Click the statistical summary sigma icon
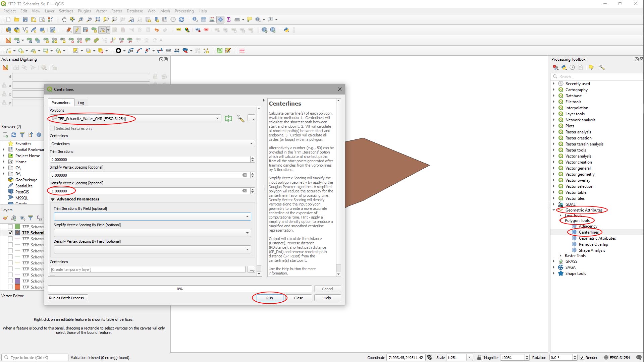The width and height of the screenshot is (644, 362). click(x=229, y=19)
